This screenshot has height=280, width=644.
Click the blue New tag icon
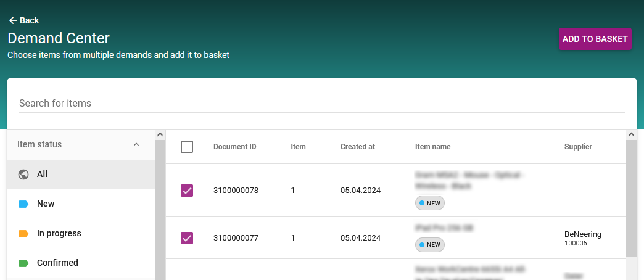23,204
